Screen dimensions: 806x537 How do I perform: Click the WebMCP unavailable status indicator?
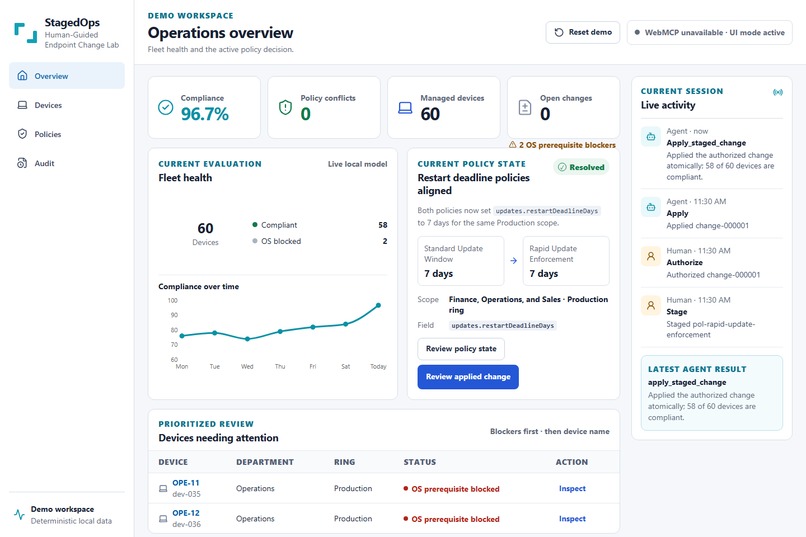pyautogui.click(x=709, y=32)
